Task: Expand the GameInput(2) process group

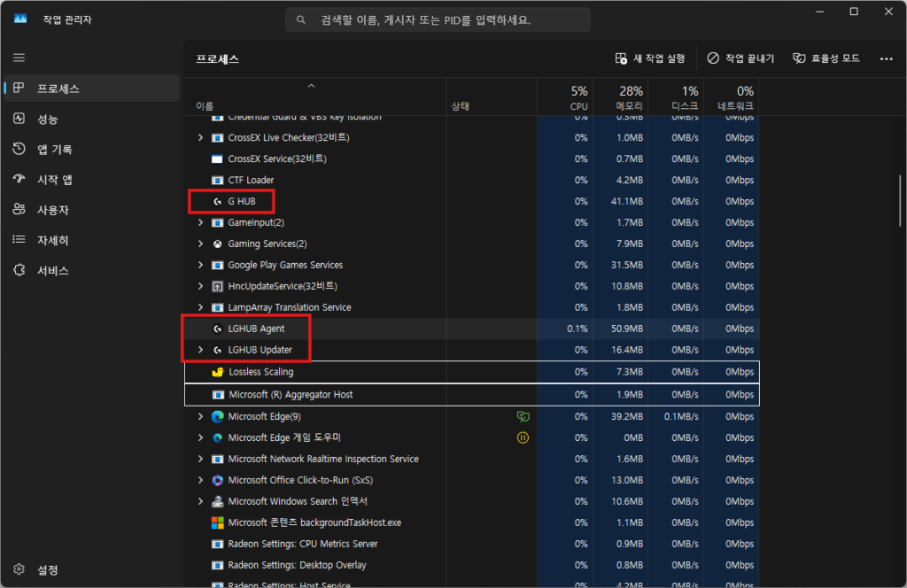Action: pyautogui.click(x=200, y=222)
